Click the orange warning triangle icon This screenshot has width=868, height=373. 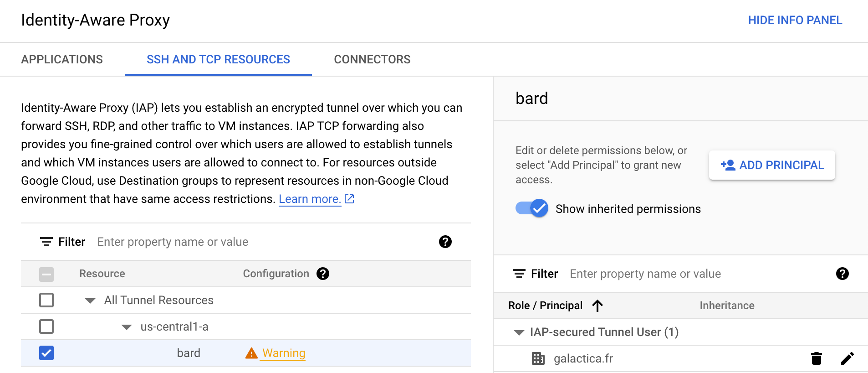(251, 353)
